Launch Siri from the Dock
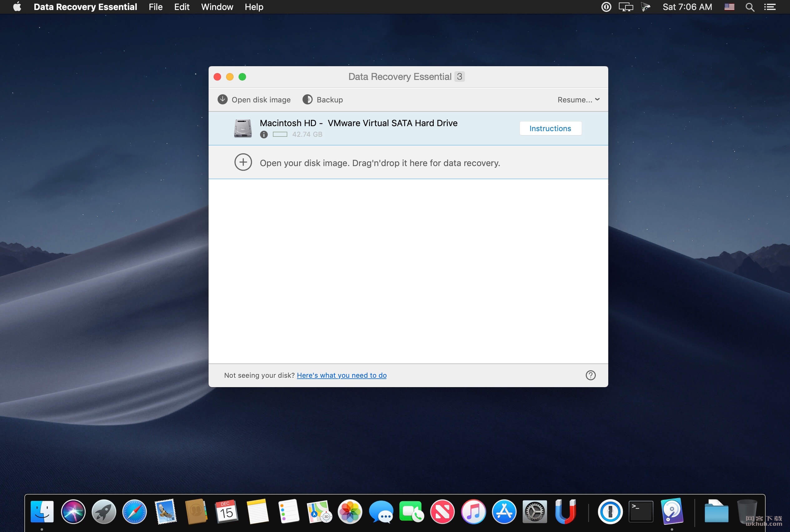 click(x=73, y=511)
